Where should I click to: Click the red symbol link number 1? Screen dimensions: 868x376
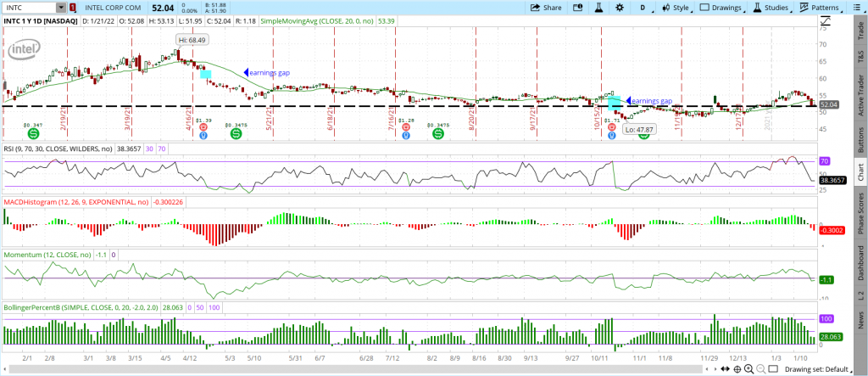click(73, 8)
